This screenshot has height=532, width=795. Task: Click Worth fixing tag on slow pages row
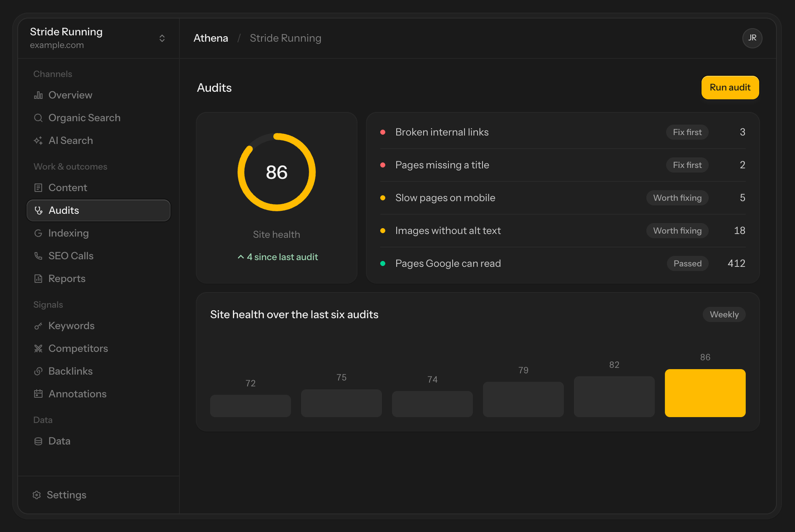(678, 198)
